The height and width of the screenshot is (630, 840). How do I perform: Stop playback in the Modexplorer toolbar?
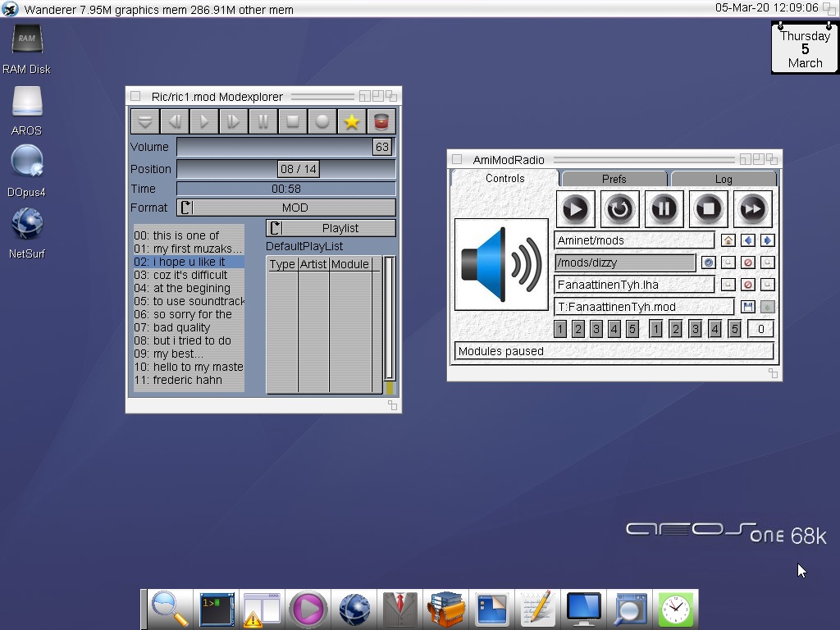[x=292, y=122]
